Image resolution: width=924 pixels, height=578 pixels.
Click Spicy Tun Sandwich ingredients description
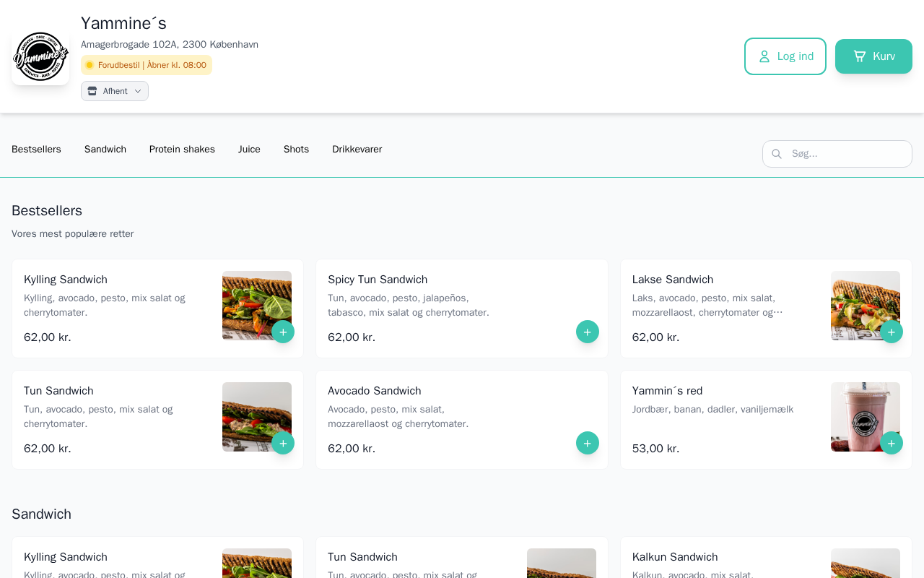tap(409, 306)
